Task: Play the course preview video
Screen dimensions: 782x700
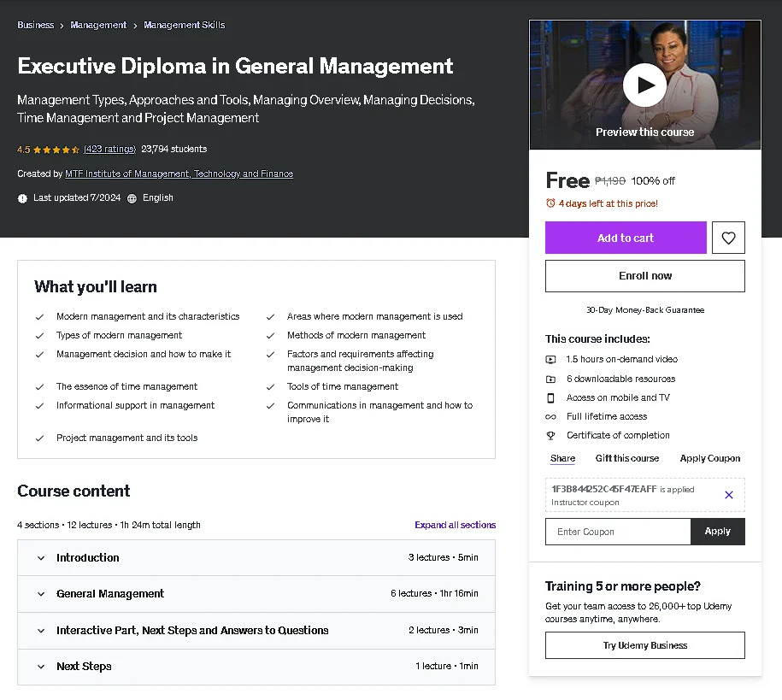Action: 644,85
